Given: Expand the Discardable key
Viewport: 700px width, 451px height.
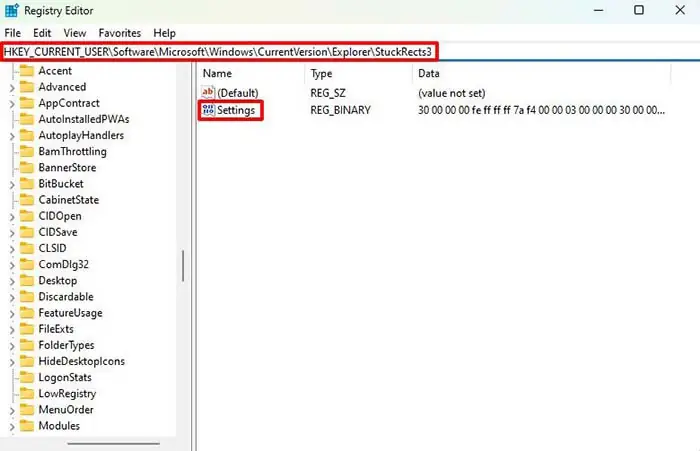Looking at the screenshot, I should (12, 298).
